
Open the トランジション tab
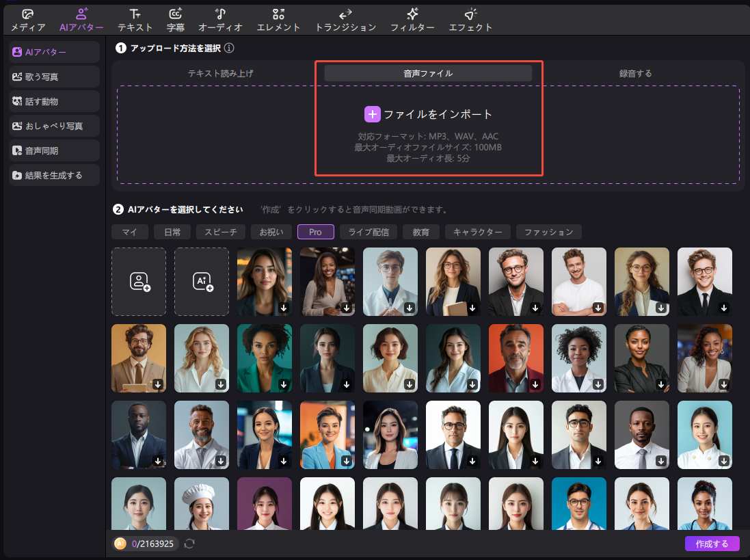(345, 21)
